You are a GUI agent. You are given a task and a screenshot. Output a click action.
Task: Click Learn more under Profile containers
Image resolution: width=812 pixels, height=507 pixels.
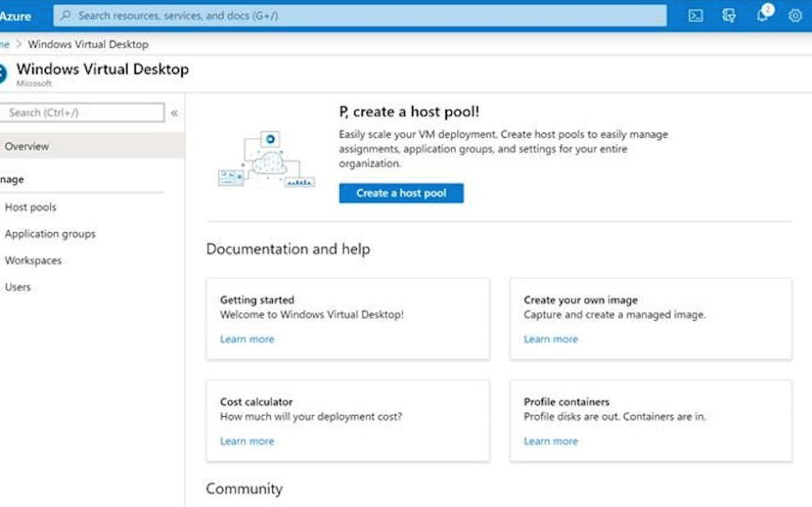pyautogui.click(x=550, y=441)
